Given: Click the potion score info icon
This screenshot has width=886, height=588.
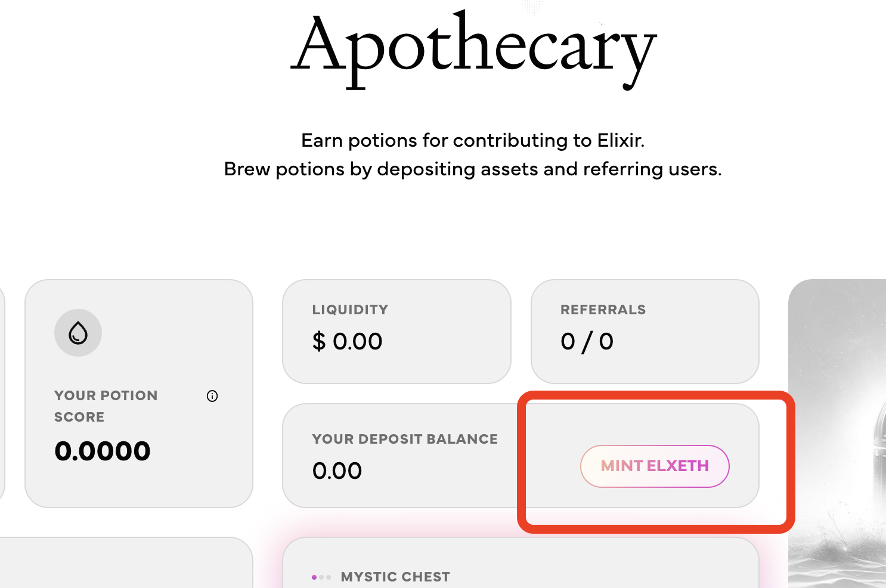Looking at the screenshot, I should [212, 396].
